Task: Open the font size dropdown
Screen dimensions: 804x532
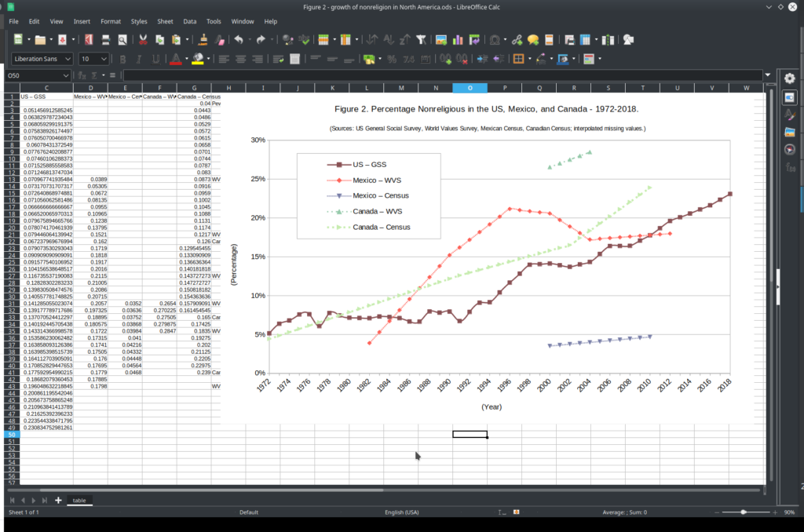Action: click(104, 59)
